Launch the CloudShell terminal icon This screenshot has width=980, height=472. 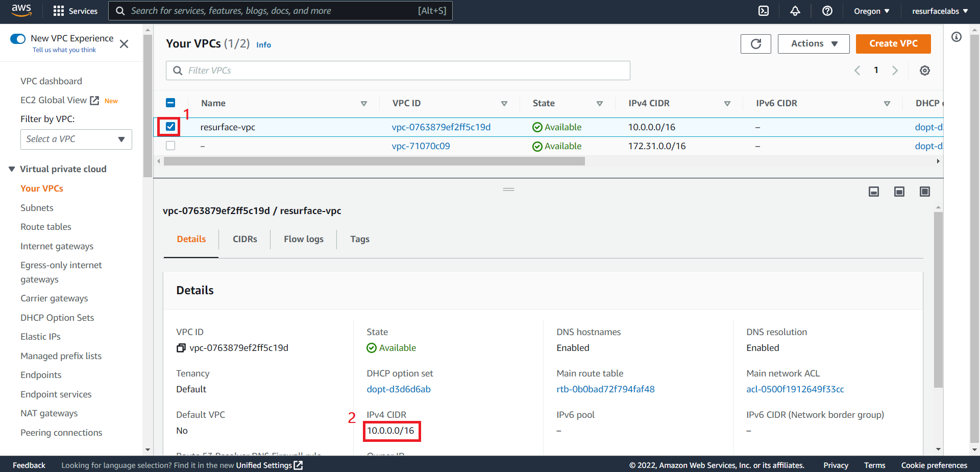[x=764, y=11]
